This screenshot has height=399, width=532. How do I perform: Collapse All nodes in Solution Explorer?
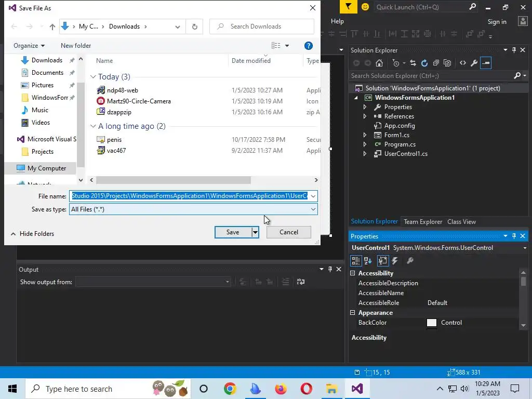(436, 63)
